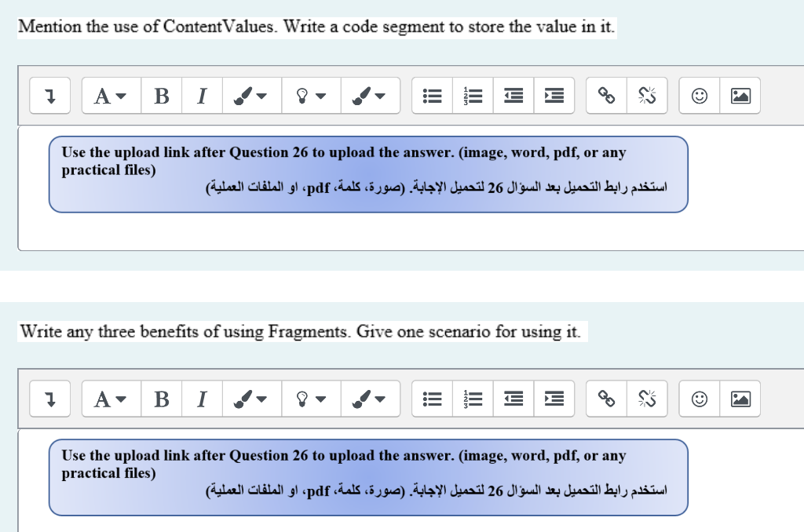Toggle italic formatting in the first editor
Screen dimensions: 804x532
[202, 95]
